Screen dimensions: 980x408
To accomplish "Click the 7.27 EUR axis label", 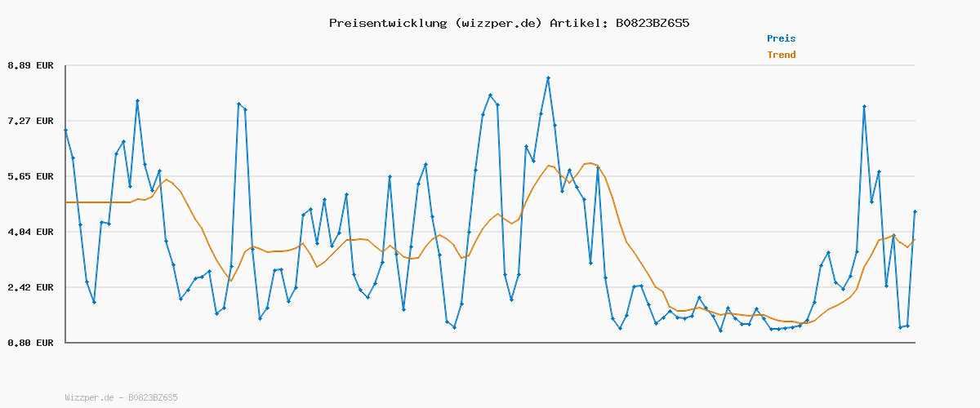I will [x=30, y=121].
